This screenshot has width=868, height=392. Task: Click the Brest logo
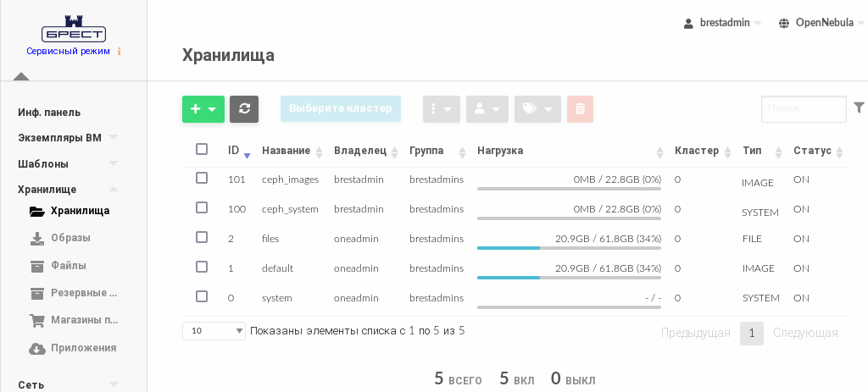point(74,30)
